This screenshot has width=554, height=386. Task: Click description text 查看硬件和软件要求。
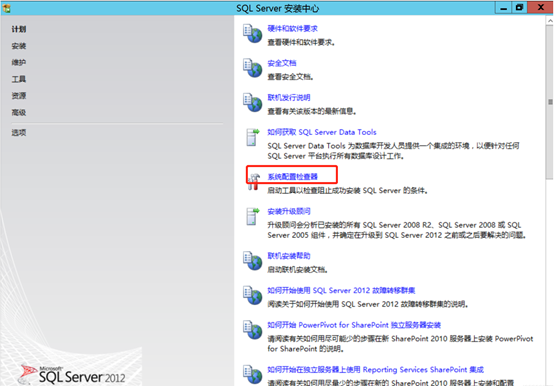[x=301, y=42]
